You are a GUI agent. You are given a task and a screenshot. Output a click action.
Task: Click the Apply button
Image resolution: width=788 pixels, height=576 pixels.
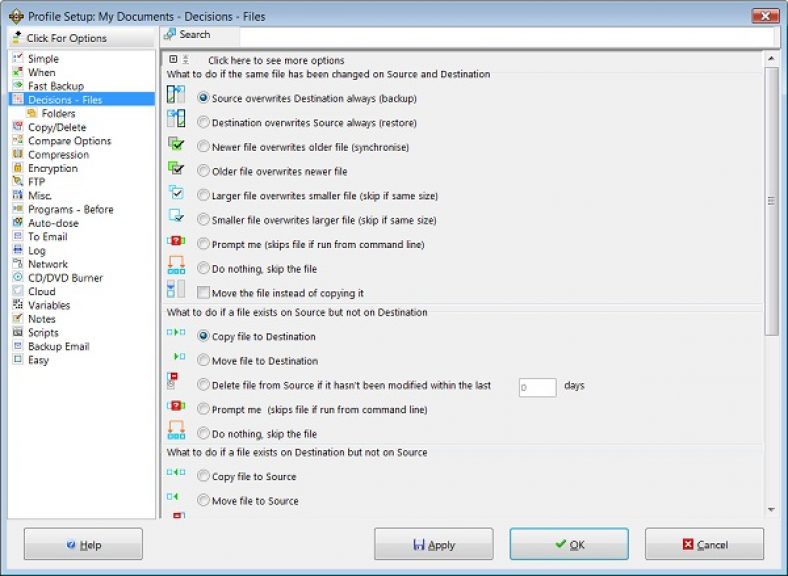tap(434, 544)
